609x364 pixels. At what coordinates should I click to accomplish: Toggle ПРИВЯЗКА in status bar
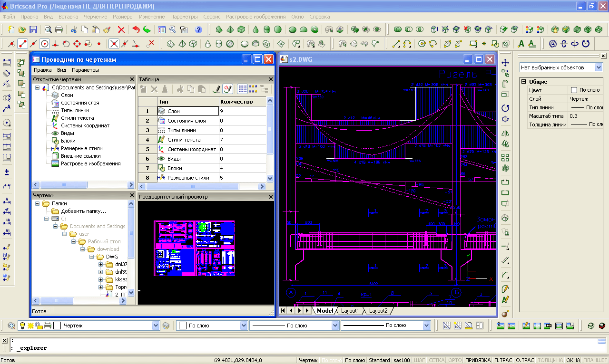tap(478, 360)
